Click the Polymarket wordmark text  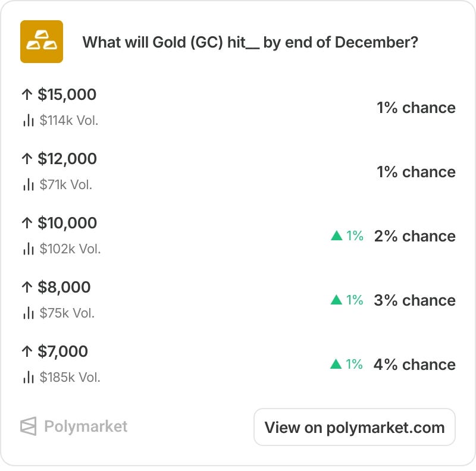[x=86, y=426]
